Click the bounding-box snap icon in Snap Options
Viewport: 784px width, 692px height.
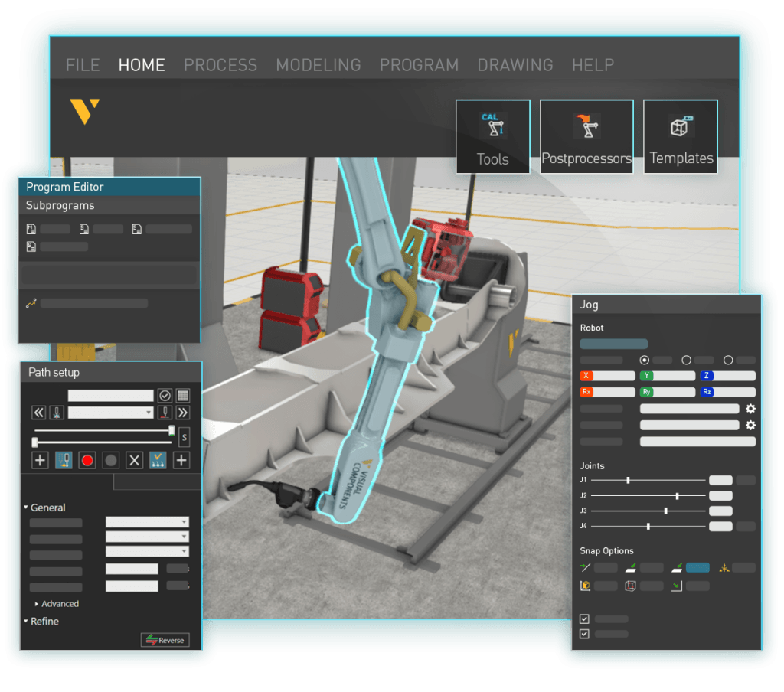(629, 586)
